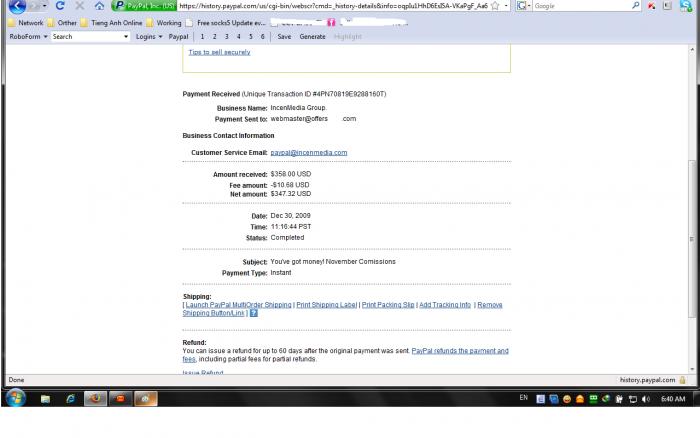
Task: Select RoboForm identity number 3
Action: pos(226,37)
